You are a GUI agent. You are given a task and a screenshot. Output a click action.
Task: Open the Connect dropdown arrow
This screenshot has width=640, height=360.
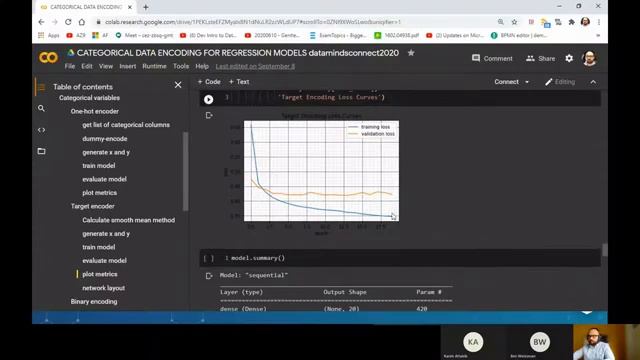tap(527, 82)
